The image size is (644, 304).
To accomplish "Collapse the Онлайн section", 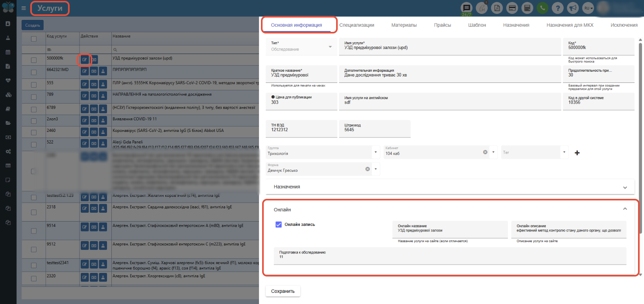I will [x=625, y=209].
